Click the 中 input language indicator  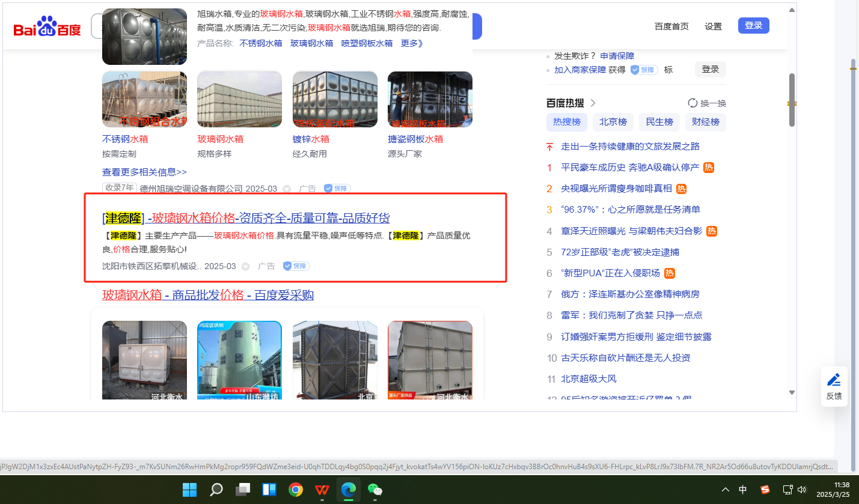coord(743,490)
